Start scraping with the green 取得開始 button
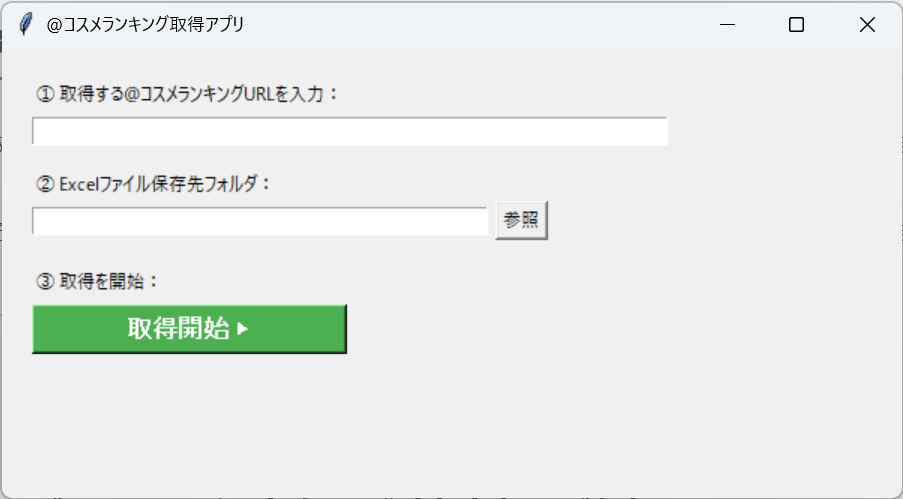This screenshot has width=903, height=499. (189, 329)
